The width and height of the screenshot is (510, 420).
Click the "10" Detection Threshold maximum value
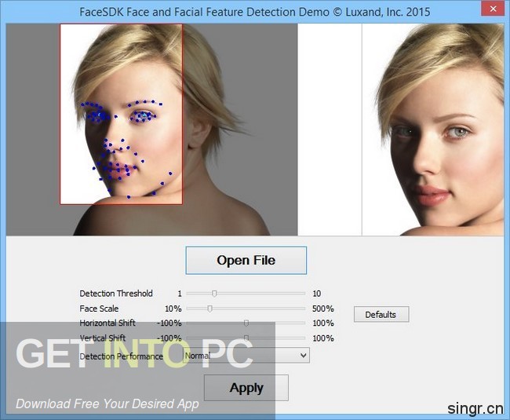coord(317,294)
